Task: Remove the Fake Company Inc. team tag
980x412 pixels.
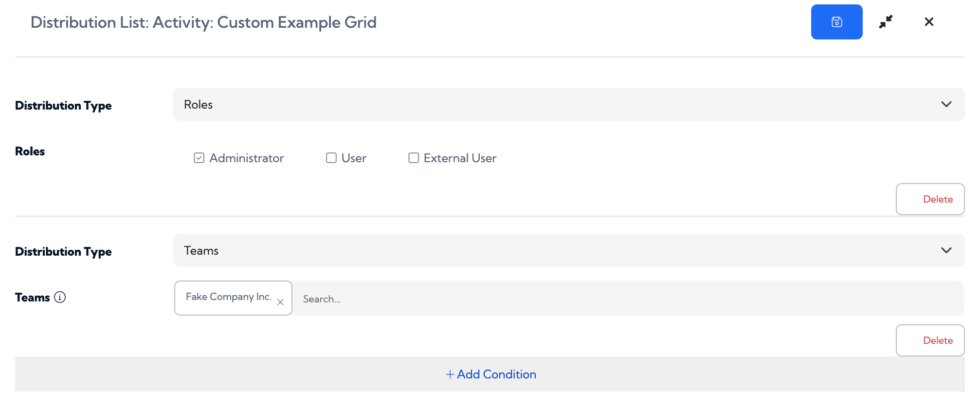Action: click(281, 302)
